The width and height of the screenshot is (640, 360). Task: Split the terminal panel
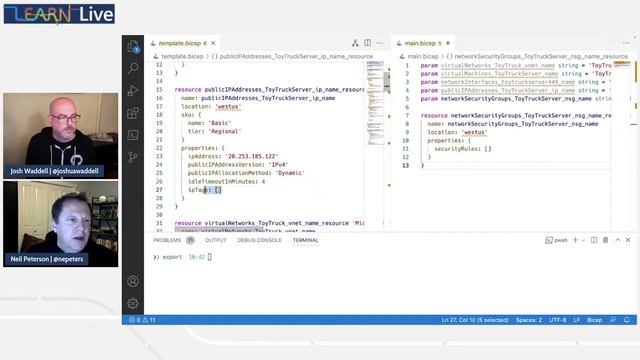(x=594, y=240)
